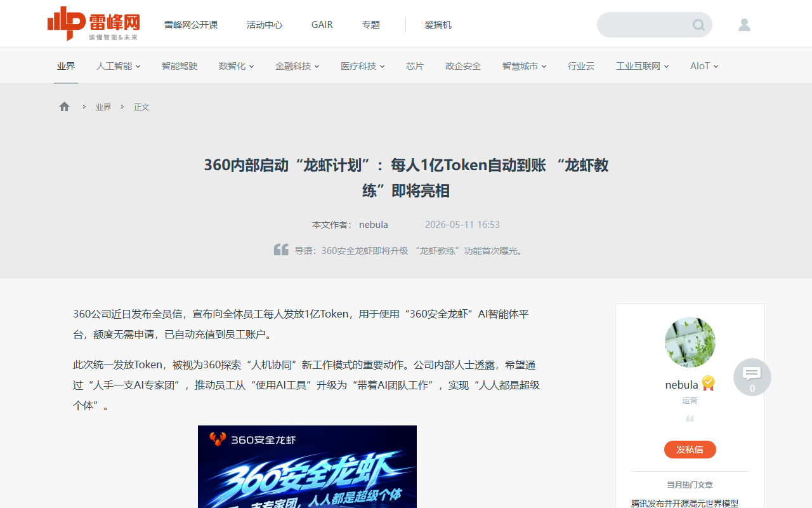Open 专题 in the top navigation
Image resolution: width=812 pixels, height=508 pixels.
(x=371, y=25)
